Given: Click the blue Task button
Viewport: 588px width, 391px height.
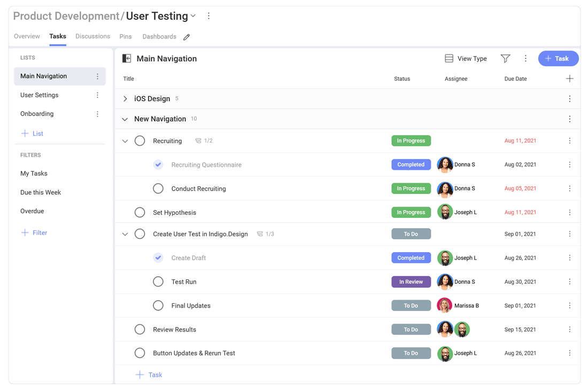Looking at the screenshot, I should 558,59.
